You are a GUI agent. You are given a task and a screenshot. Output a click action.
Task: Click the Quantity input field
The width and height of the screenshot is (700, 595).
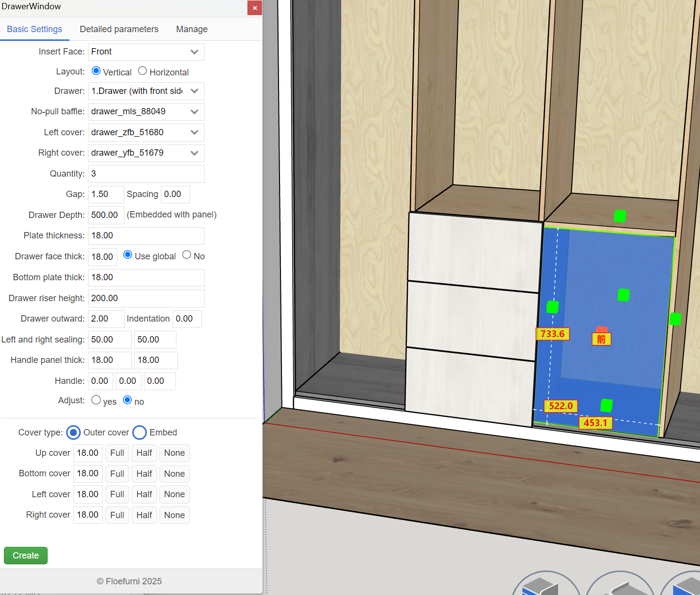146,174
